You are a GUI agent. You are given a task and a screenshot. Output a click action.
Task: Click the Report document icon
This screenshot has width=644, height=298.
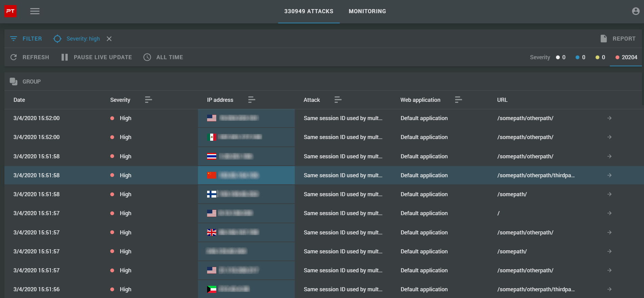coord(603,39)
